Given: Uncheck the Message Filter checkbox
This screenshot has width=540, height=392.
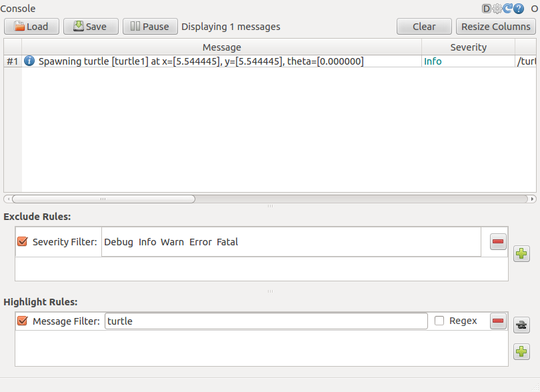Looking at the screenshot, I should (x=23, y=321).
